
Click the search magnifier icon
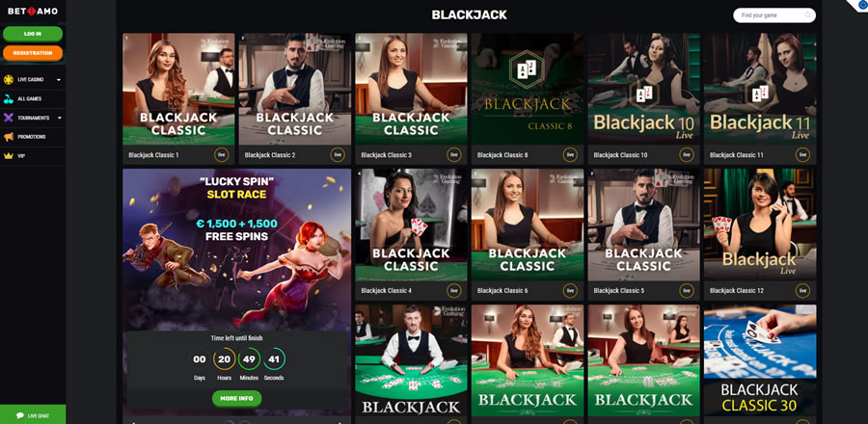tap(808, 15)
